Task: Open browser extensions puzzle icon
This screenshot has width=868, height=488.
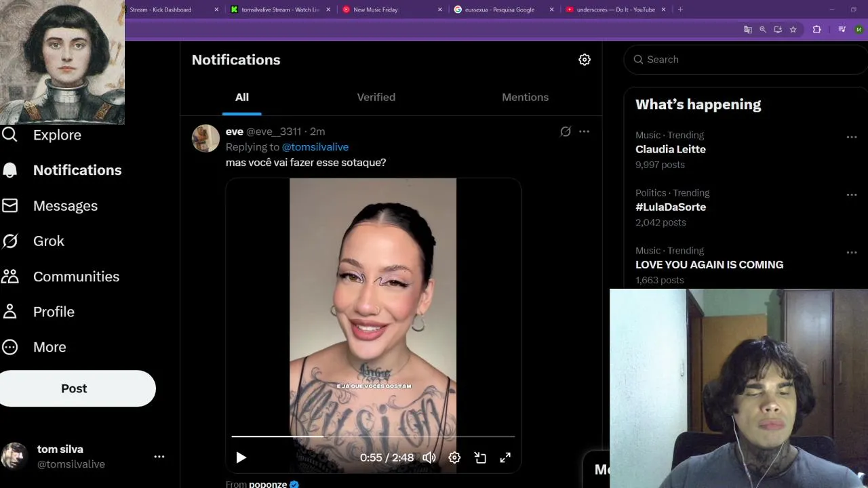Action: click(816, 30)
